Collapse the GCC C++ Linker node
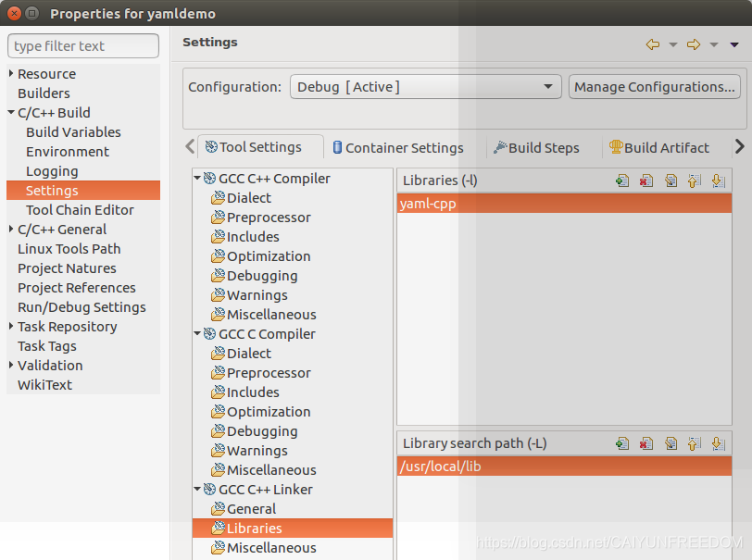 (197, 489)
